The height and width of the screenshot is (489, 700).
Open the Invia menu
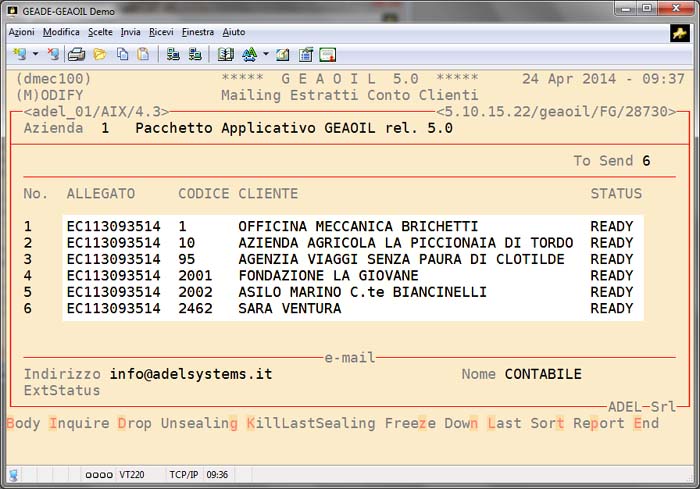[x=131, y=32]
